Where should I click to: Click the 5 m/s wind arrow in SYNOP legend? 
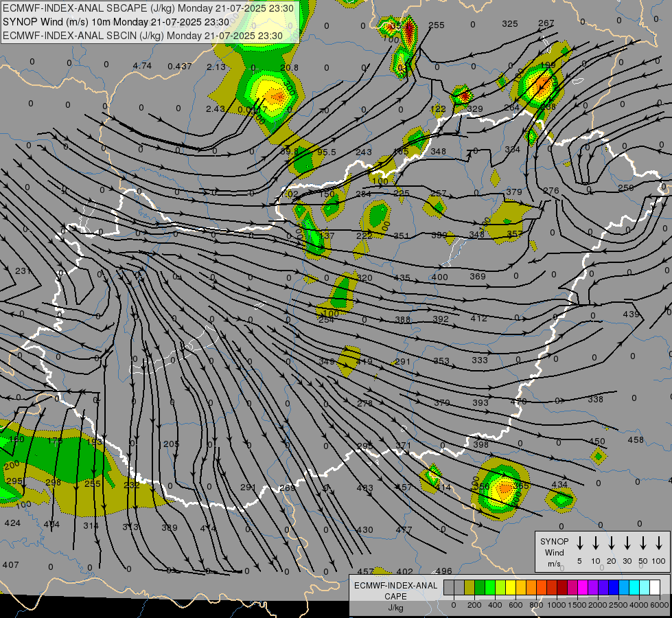(579, 543)
